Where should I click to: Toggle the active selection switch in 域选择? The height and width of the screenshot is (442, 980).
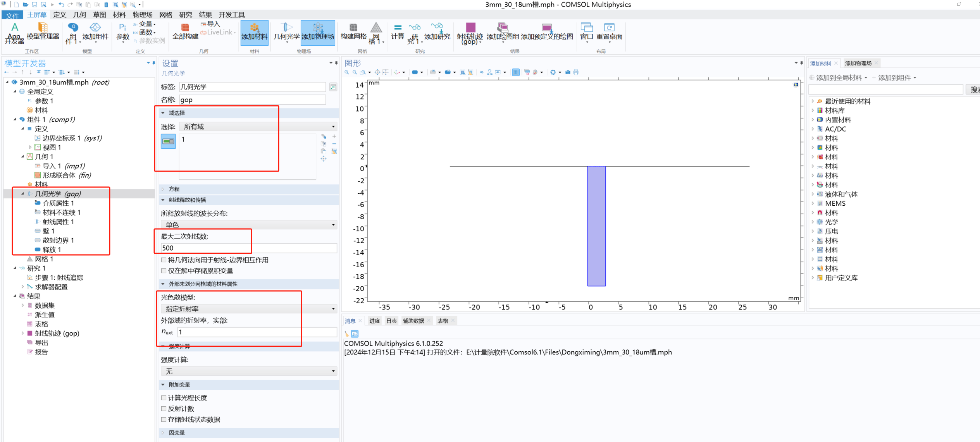[x=168, y=141]
